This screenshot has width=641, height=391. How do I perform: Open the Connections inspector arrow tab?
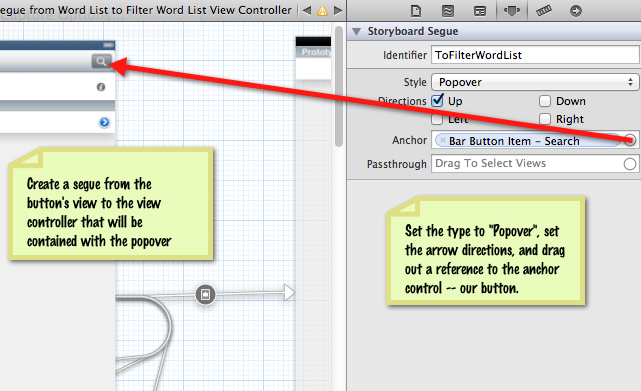click(576, 11)
